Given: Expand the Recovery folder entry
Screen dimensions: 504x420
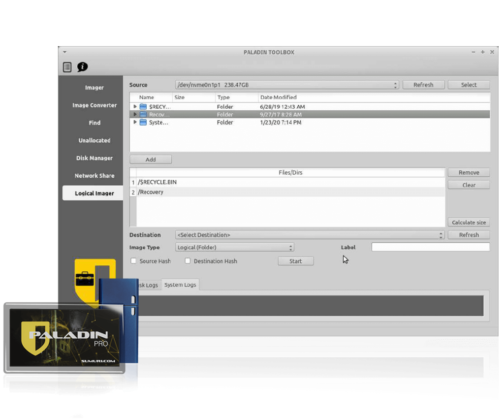Looking at the screenshot, I should pyautogui.click(x=134, y=114).
